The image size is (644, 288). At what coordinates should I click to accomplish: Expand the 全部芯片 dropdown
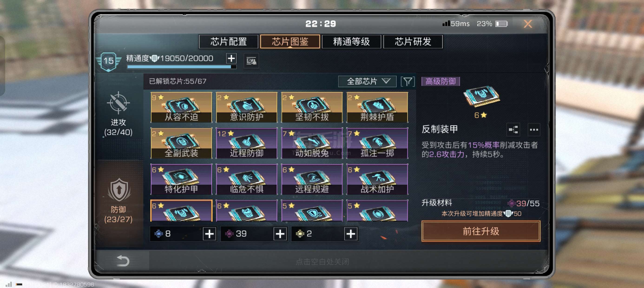(x=367, y=81)
